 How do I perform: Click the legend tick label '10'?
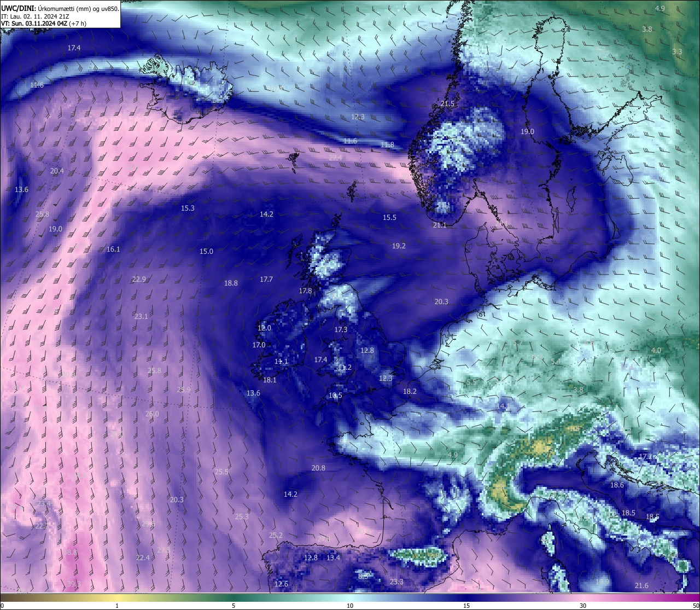click(x=350, y=606)
